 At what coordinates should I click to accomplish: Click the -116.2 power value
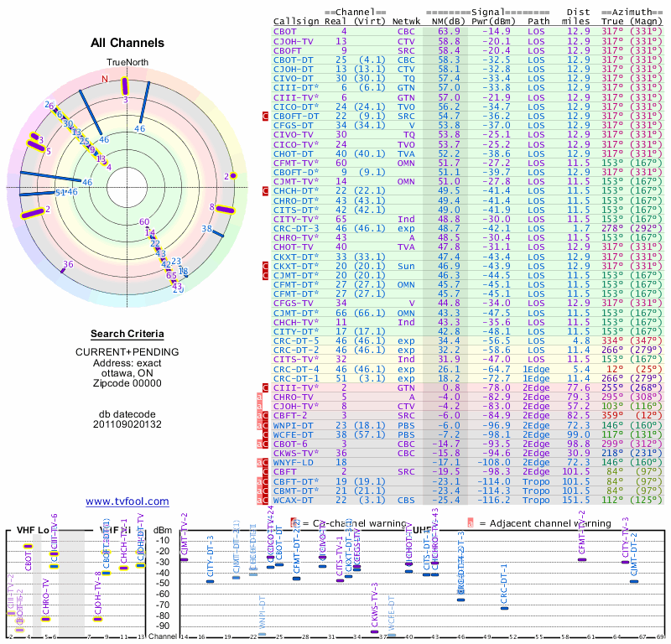coord(493,500)
